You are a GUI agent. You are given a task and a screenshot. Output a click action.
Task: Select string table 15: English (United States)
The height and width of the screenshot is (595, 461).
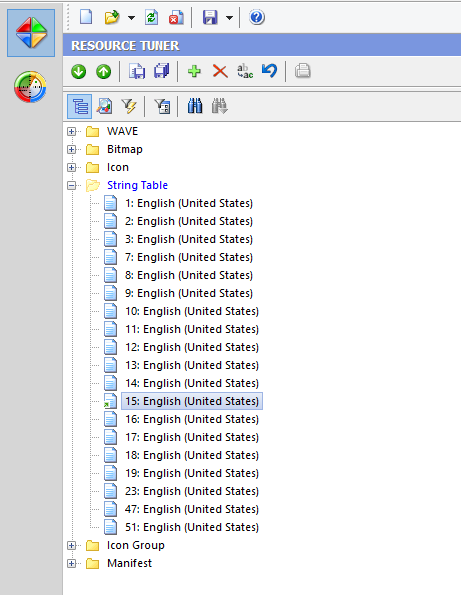pyautogui.click(x=192, y=401)
